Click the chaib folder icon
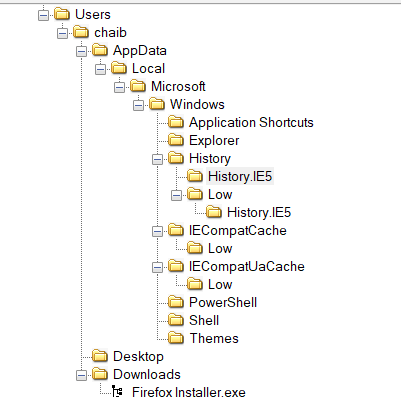The width and height of the screenshot is (401, 397). pyautogui.click(x=81, y=32)
